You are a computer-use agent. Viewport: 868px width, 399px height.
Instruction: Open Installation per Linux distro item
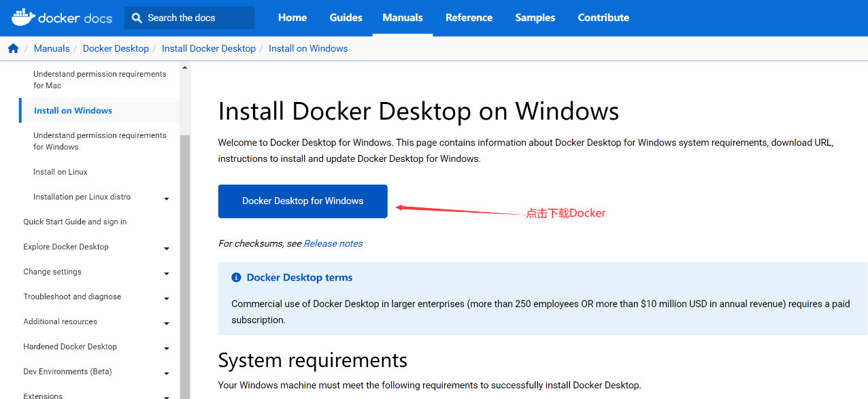pos(82,197)
